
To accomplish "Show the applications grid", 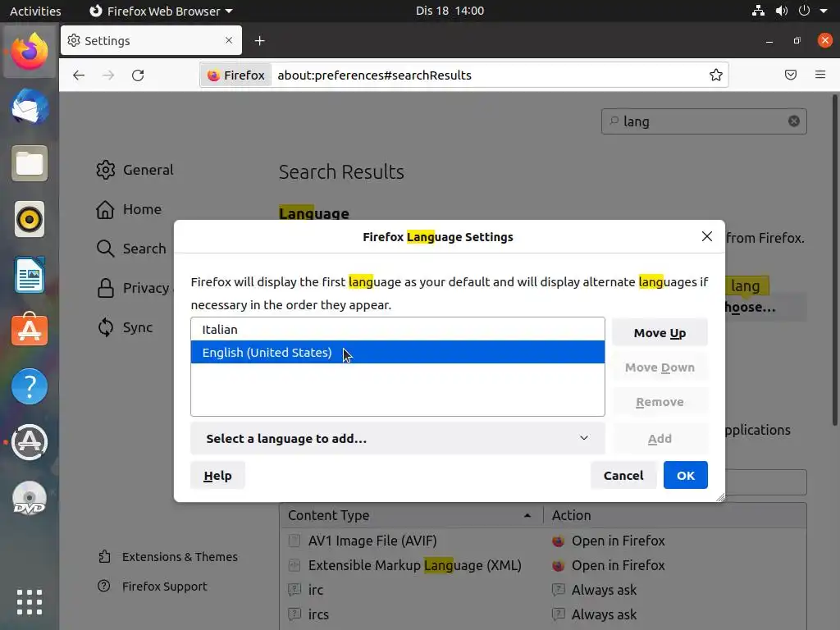I will (30, 602).
